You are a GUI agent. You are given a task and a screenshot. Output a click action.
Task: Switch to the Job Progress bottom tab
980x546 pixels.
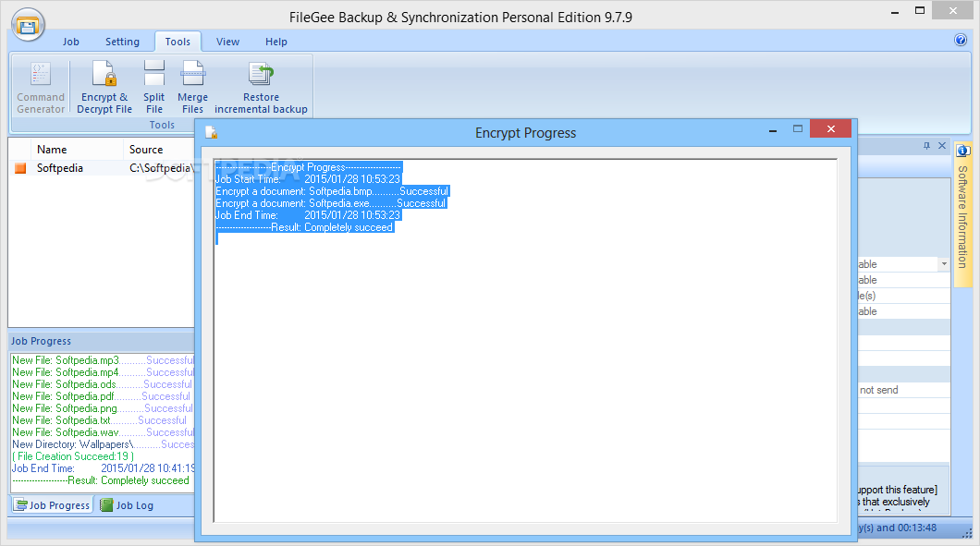[53, 504]
